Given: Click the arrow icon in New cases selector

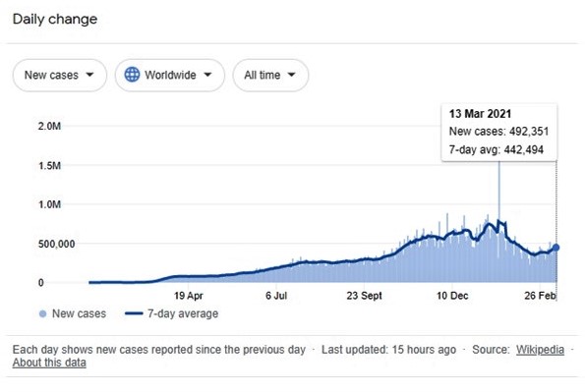Looking at the screenshot, I should pyautogui.click(x=89, y=75).
